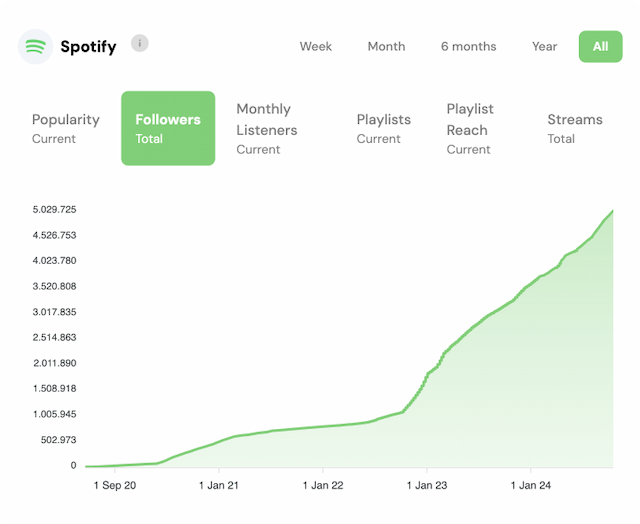Open the Popularity Current tab
Image resolution: width=640 pixels, height=524 pixels.
pos(66,128)
